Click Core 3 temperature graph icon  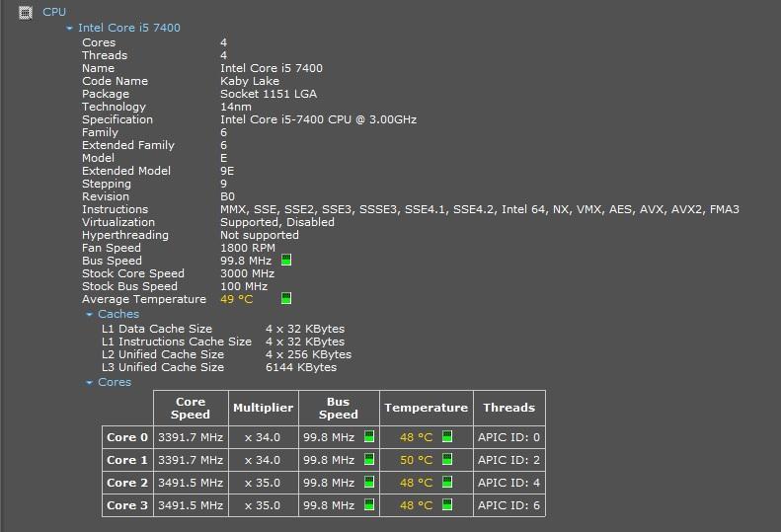click(x=447, y=504)
